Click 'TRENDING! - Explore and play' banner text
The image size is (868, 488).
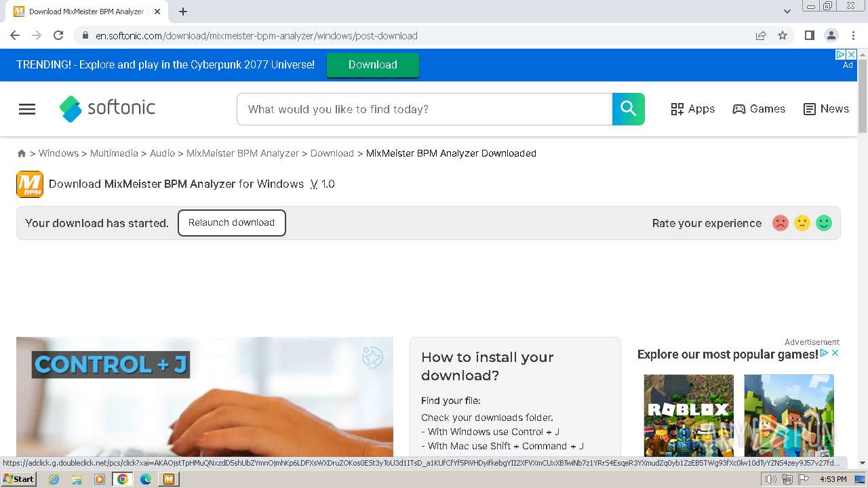165,65
